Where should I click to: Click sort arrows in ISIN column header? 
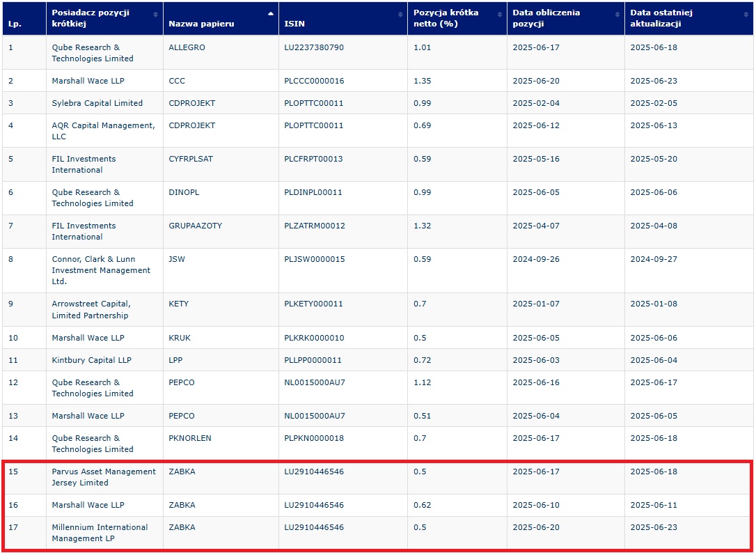[x=400, y=15]
